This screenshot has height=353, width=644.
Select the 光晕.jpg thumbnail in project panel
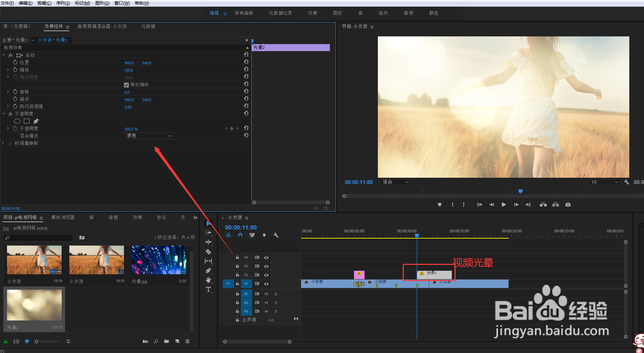(x=159, y=260)
